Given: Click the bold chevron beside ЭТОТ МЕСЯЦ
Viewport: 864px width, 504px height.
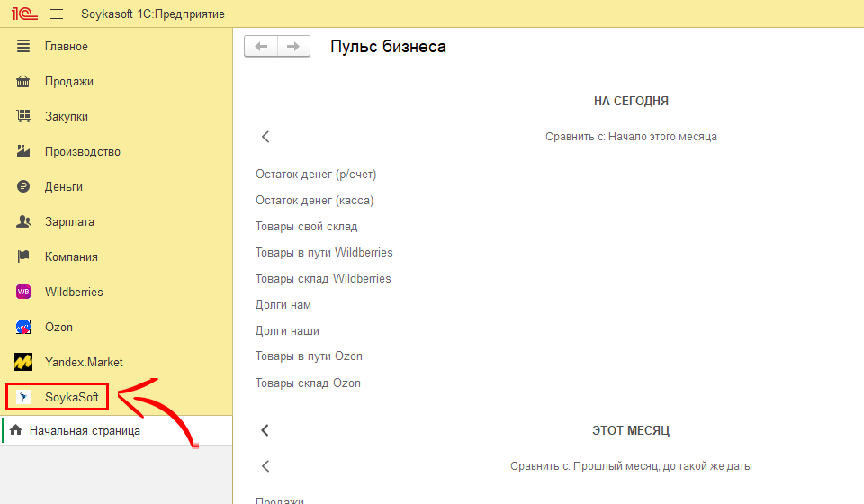Looking at the screenshot, I should tap(265, 430).
